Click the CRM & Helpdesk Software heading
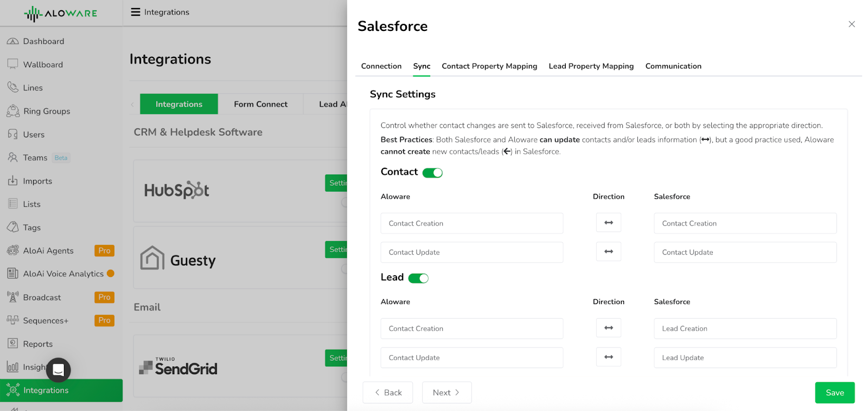The width and height of the screenshot is (868, 411). (x=198, y=132)
